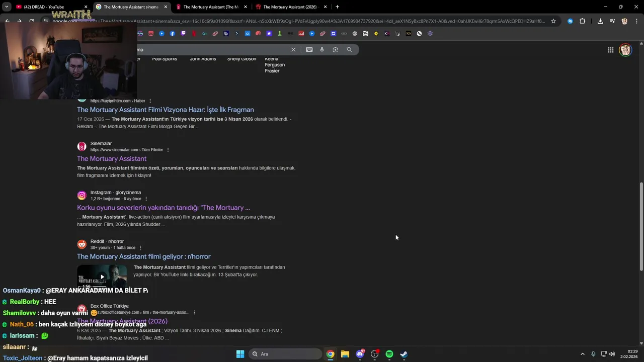Open Discord from the taskbar
The image size is (644, 362).
[360, 354]
